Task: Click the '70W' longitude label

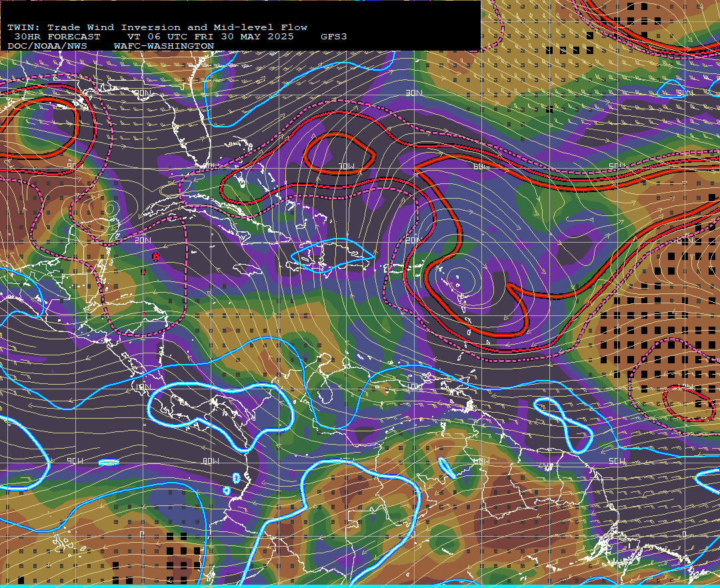Action: pos(345,166)
